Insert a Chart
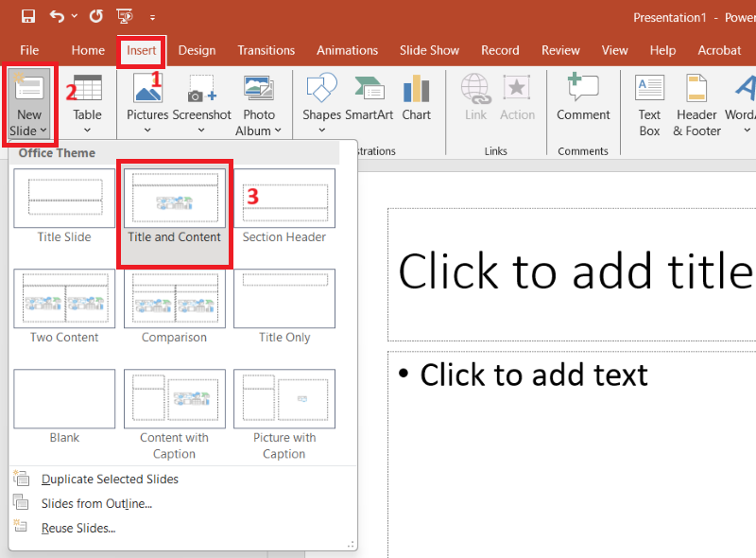Viewport: 756px width, 558px height. coord(416,96)
